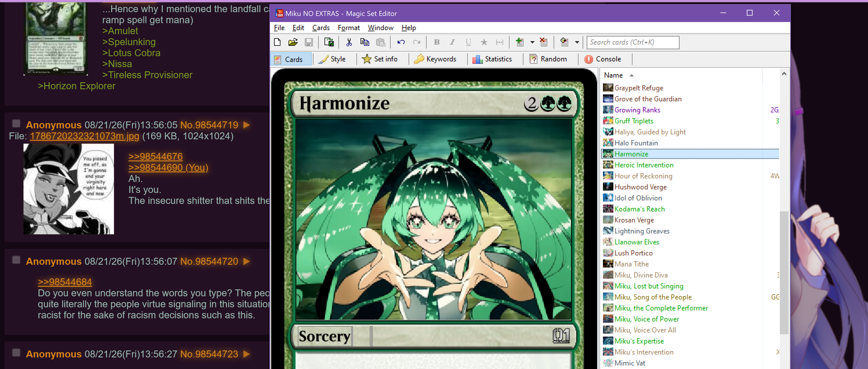Screen dimensions: 868x369
Task: Open the Edit menu
Action: (x=298, y=28)
